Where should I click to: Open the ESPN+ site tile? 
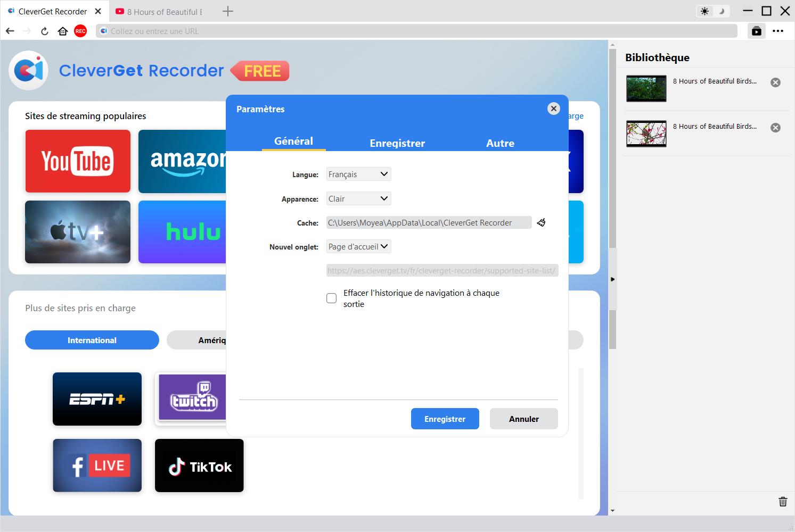click(97, 399)
